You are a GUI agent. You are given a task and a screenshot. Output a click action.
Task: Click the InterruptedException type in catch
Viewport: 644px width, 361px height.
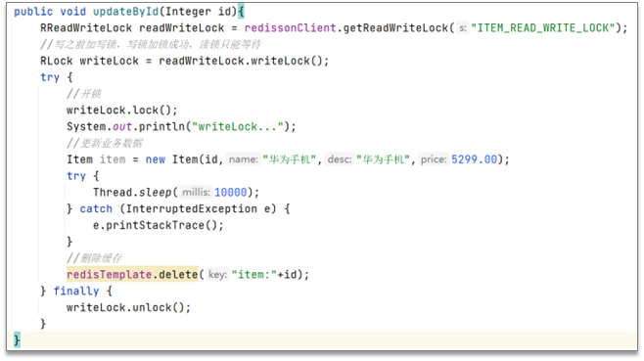(x=192, y=208)
